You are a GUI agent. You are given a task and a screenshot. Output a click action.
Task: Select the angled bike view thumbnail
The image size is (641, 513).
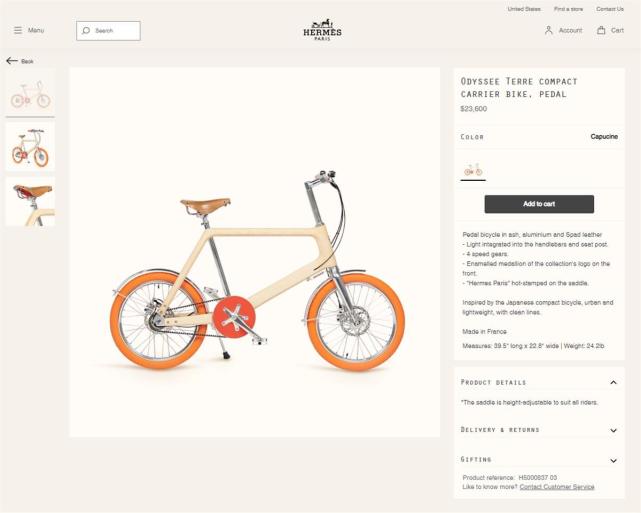click(x=30, y=147)
